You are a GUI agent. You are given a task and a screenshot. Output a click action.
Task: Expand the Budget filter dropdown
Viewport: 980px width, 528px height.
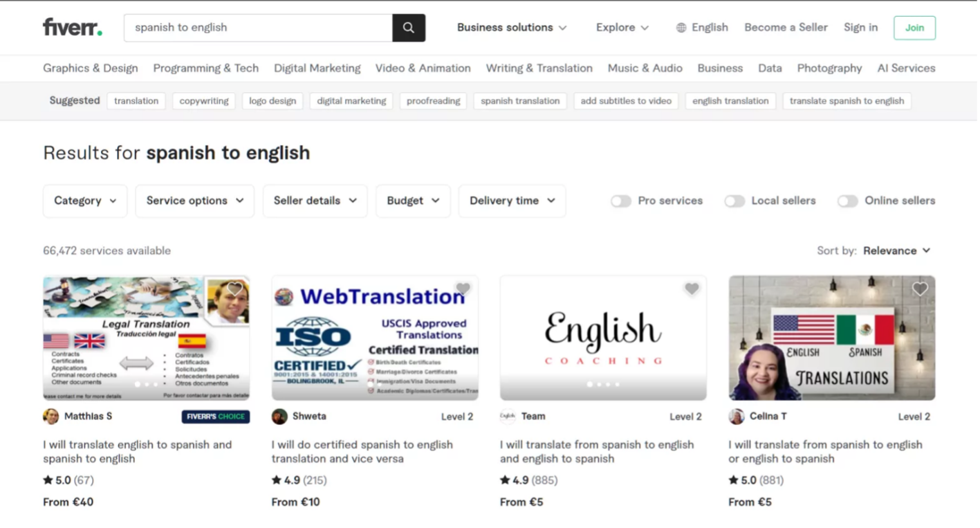tap(413, 201)
